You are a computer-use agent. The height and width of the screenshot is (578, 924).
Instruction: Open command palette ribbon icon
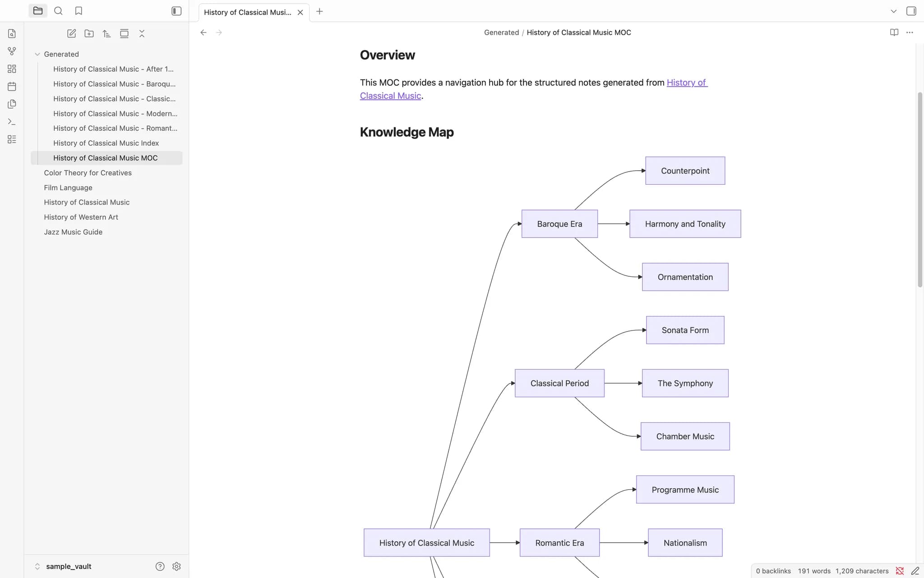[12, 121]
